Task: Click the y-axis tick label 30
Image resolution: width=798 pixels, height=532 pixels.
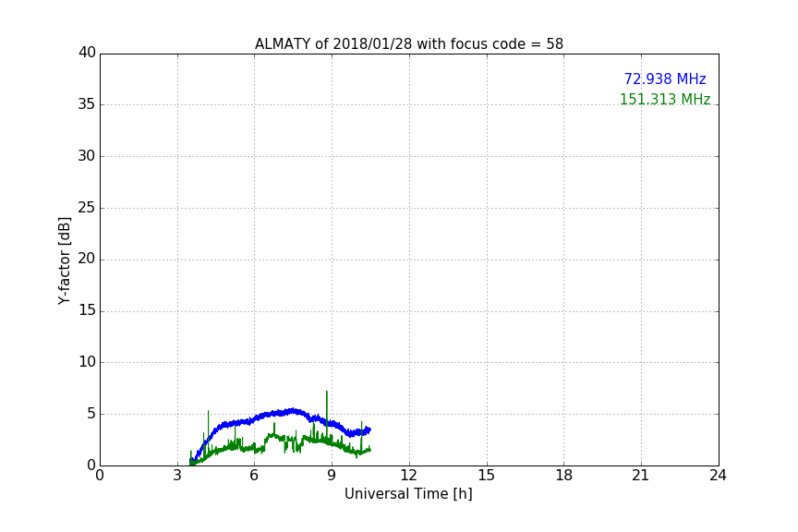Action: pos(87,156)
